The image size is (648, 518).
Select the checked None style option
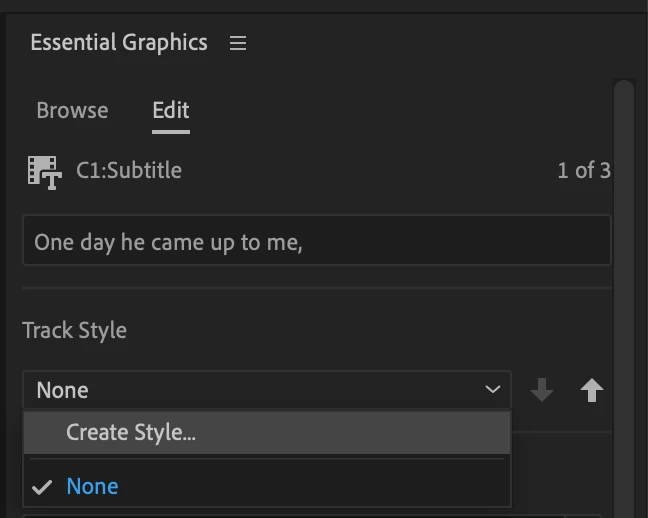92,486
